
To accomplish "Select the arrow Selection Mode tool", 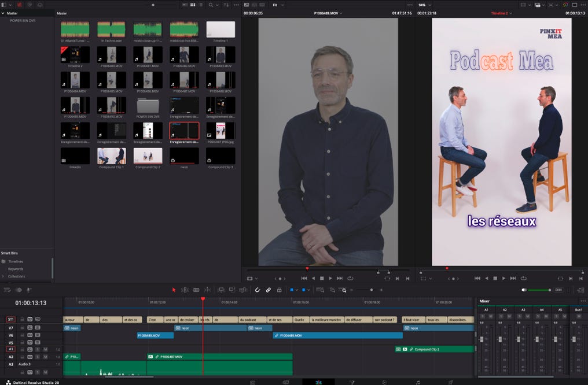I will 174,290.
